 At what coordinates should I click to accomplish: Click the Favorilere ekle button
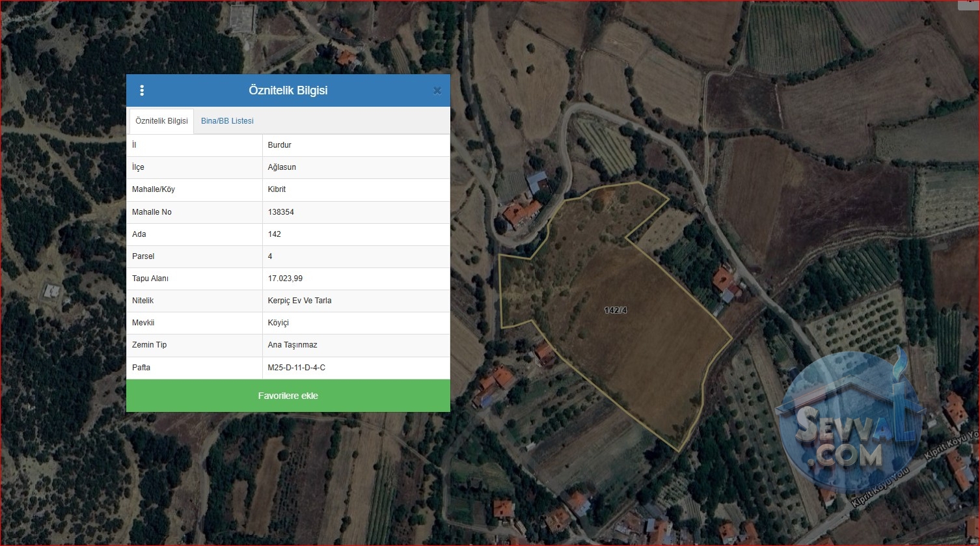[288, 396]
